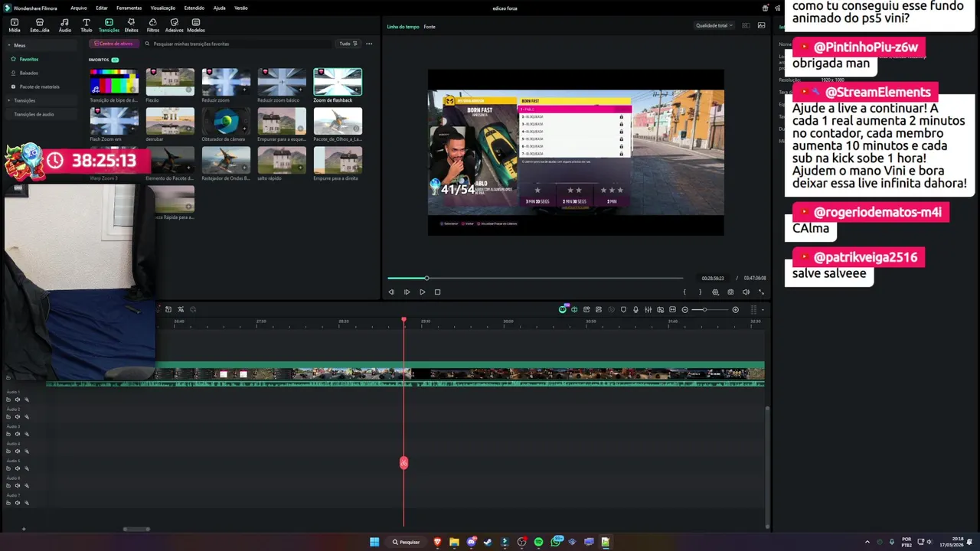The width and height of the screenshot is (980, 551).
Task: Open the Efeitos panel
Action: point(131,25)
